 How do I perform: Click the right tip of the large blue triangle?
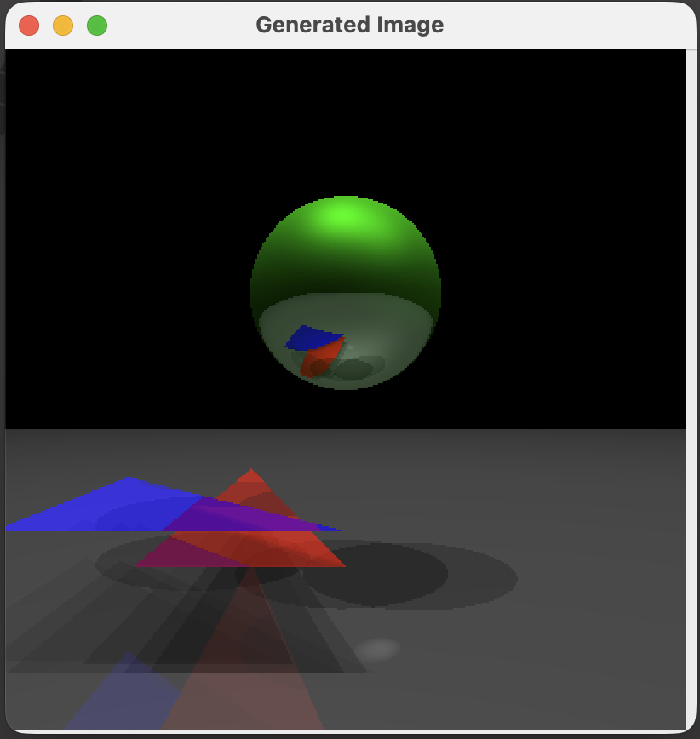340,530
